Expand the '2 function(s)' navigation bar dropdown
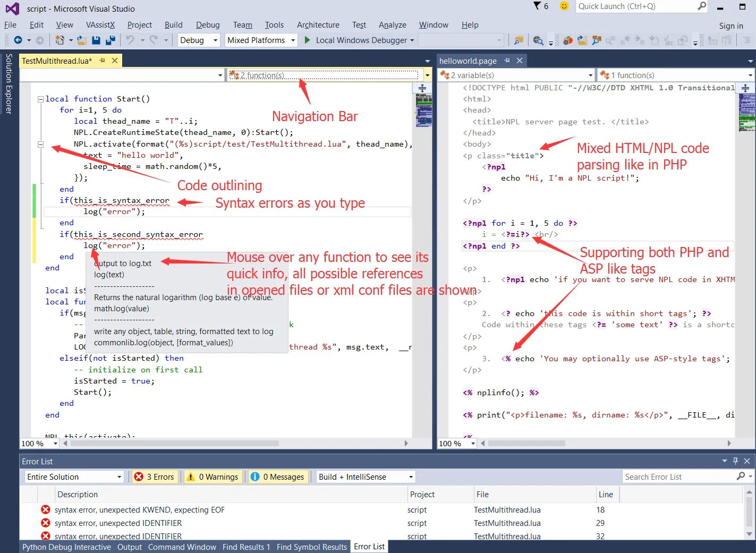Viewport: 756px width, 553px height. (427, 75)
